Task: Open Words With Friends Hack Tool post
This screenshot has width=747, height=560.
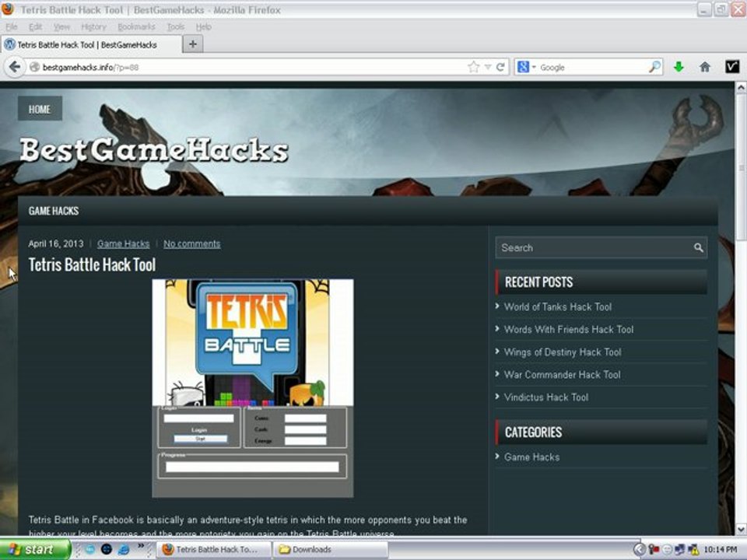Action: coord(569,329)
